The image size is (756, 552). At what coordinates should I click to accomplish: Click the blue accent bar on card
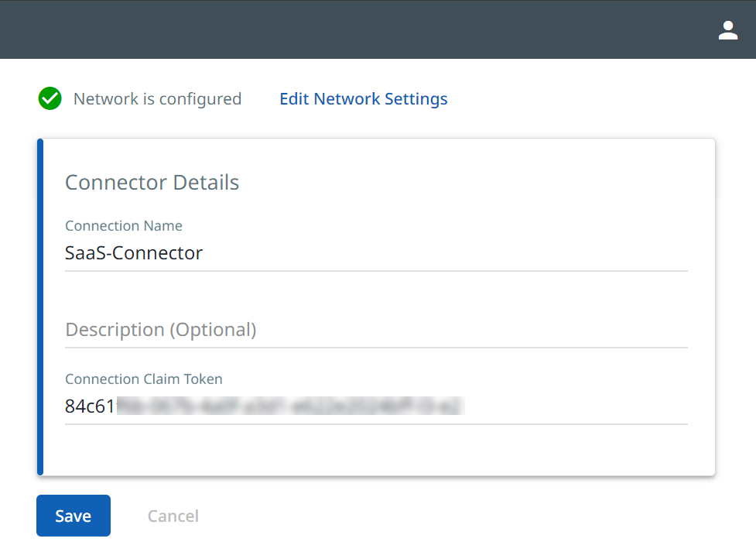(x=40, y=306)
